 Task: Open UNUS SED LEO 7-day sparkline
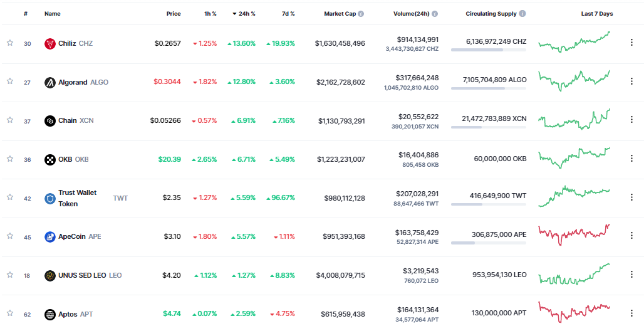tap(574, 274)
